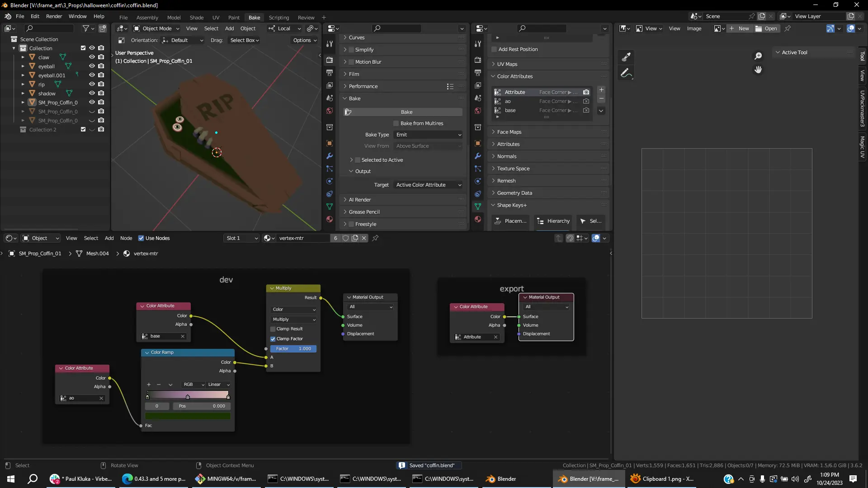The width and height of the screenshot is (868, 488).
Task: Enable Bake from Multires checkbox
Action: click(x=396, y=123)
